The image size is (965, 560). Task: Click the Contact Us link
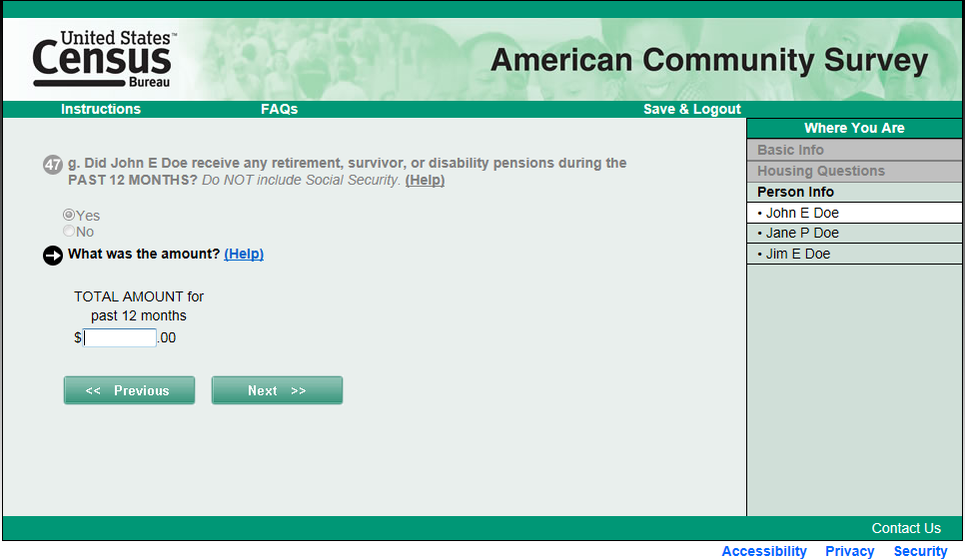coord(906,528)
